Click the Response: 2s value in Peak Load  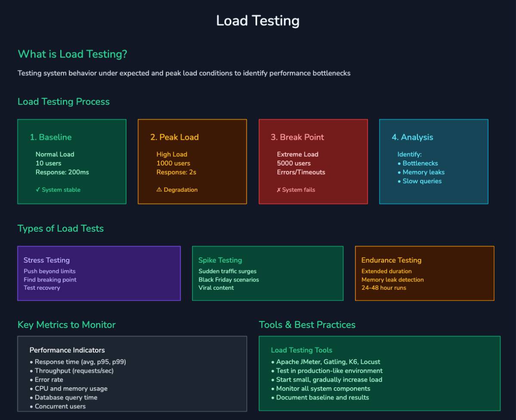[177, 172]
